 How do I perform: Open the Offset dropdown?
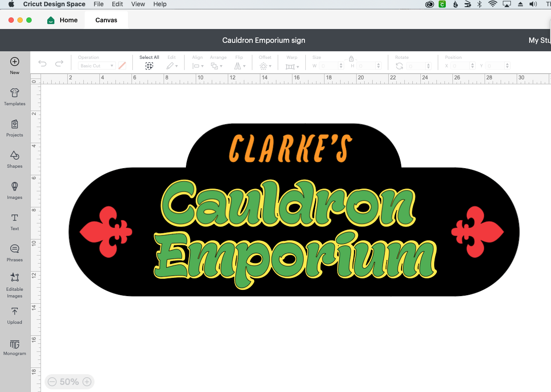click(x=265, y=66)
